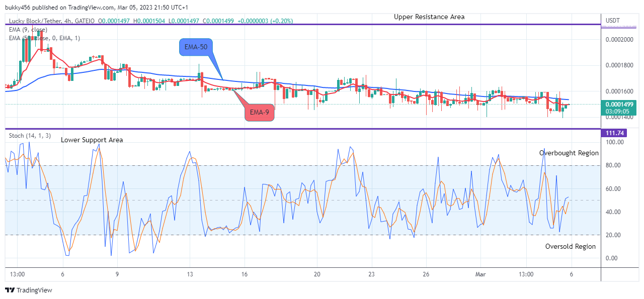Click the 16 date label on time axis

click(244, 274)
